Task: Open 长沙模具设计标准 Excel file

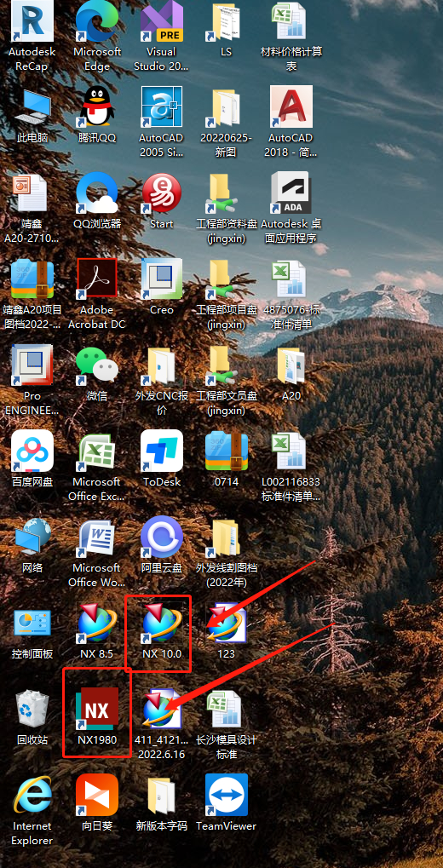Action: click(226, 709)
